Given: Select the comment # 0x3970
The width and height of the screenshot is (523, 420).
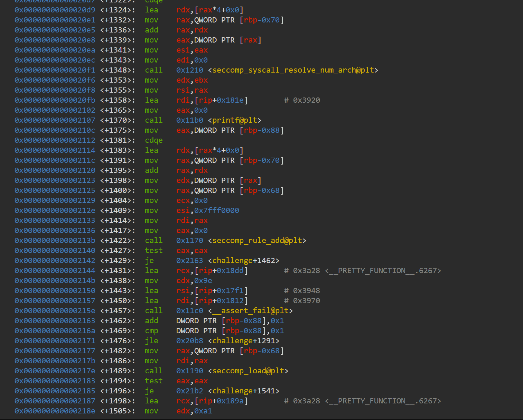Looking at the screenshot, I should (302, 301).
